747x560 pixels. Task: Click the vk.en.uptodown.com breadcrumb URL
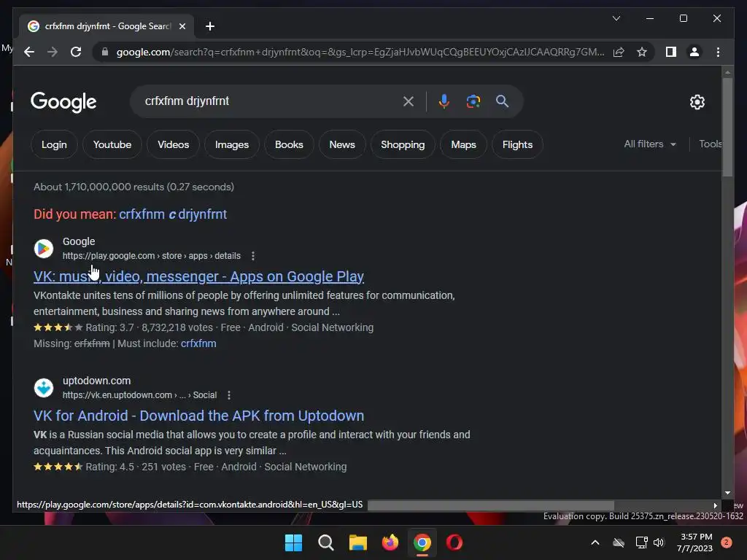tap(139, 395)
